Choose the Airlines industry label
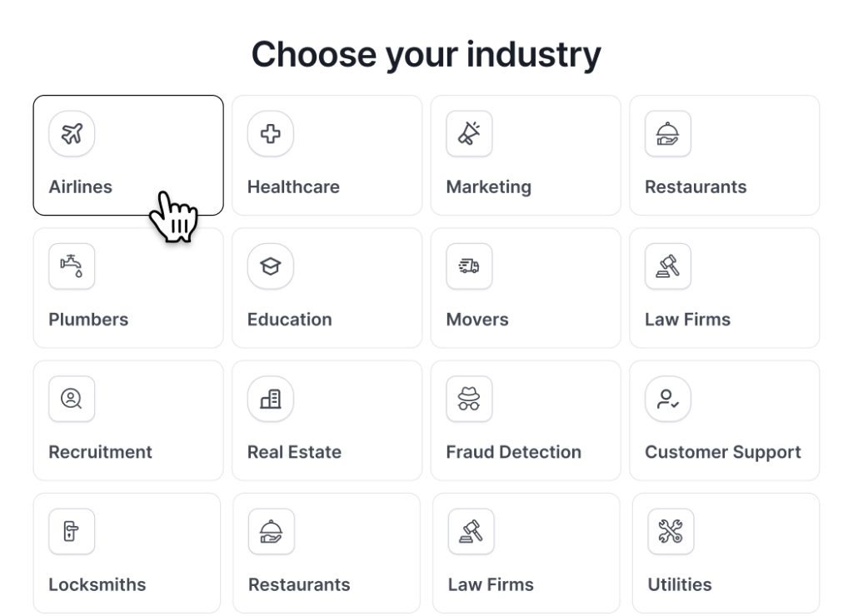The image size is (853, 616). [81, 187]
